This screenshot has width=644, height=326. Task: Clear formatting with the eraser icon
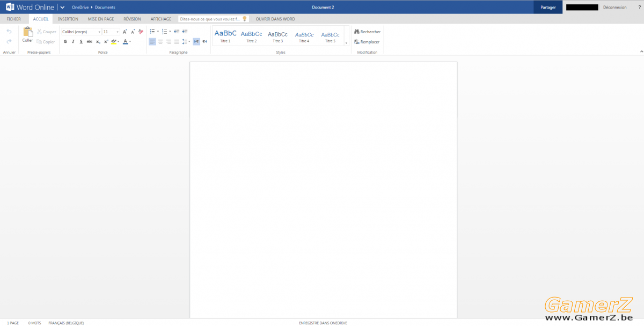[x=141, y=32]
